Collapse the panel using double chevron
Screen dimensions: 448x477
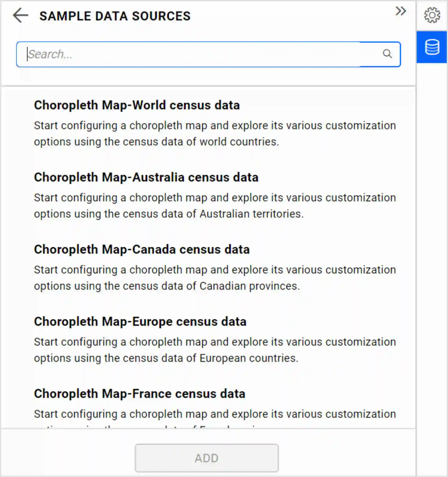[x=400, y=11]
